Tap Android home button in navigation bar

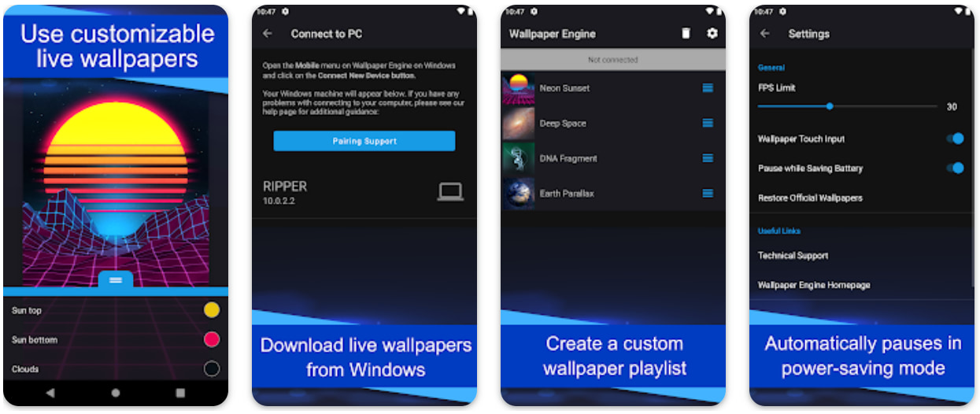coord(116,392)
